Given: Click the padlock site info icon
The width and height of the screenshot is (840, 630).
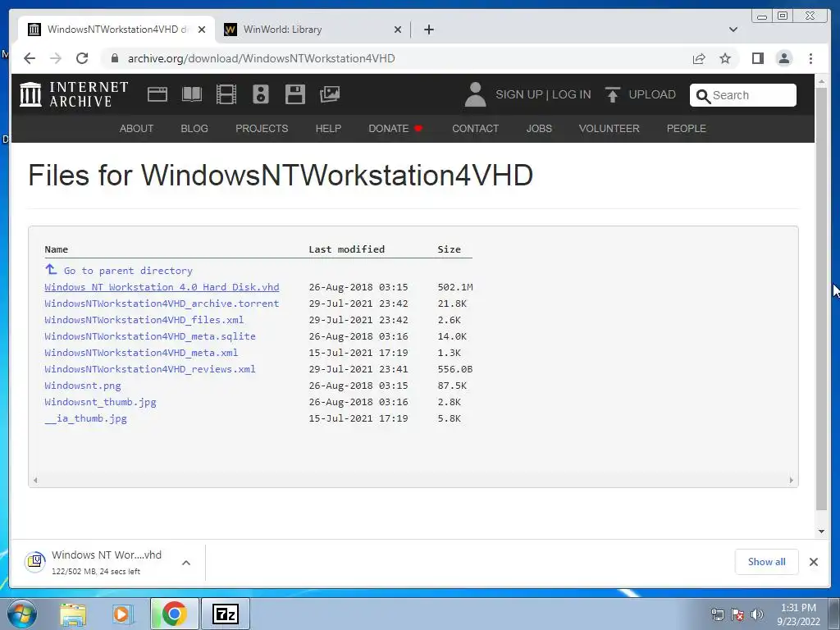Looking at the screenshot, I should [114, 58].
